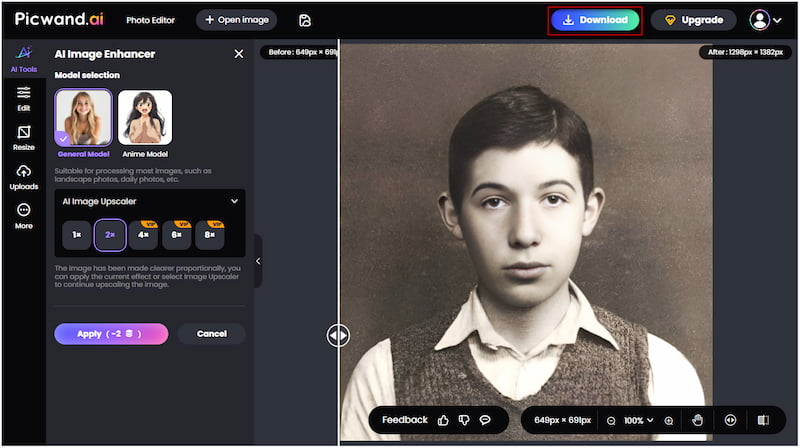
Task: Click the Apply button
Action: pyautogui.click(x=111, y=334)
